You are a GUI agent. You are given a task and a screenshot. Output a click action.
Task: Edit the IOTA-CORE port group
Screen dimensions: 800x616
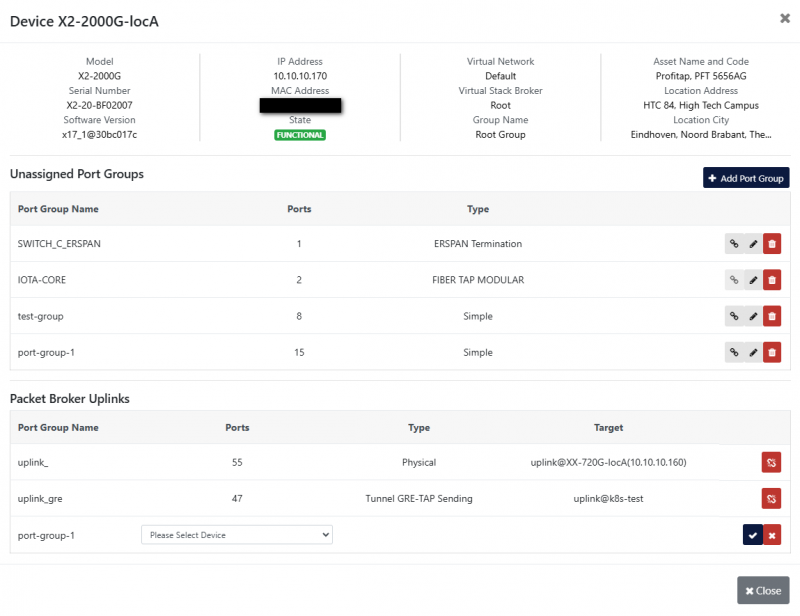point(753,280)
